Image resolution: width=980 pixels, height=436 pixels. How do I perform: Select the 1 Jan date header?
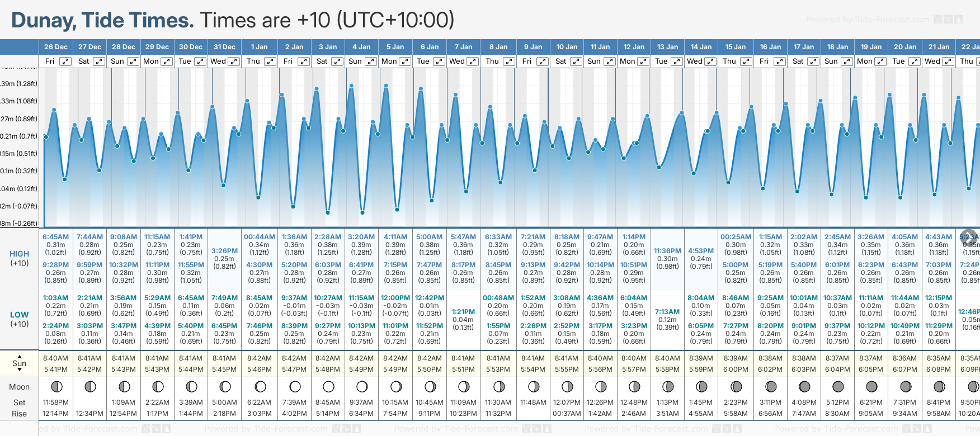[x=259, y=47]
